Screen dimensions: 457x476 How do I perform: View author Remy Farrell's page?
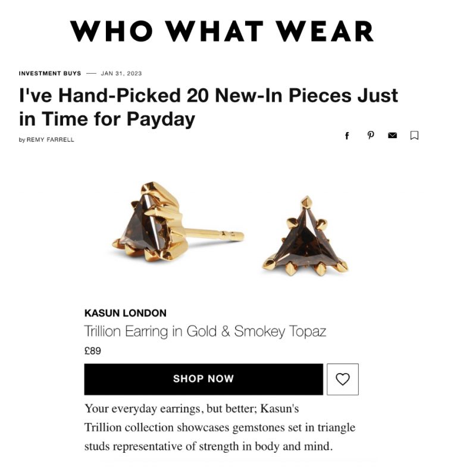point(51,140)
